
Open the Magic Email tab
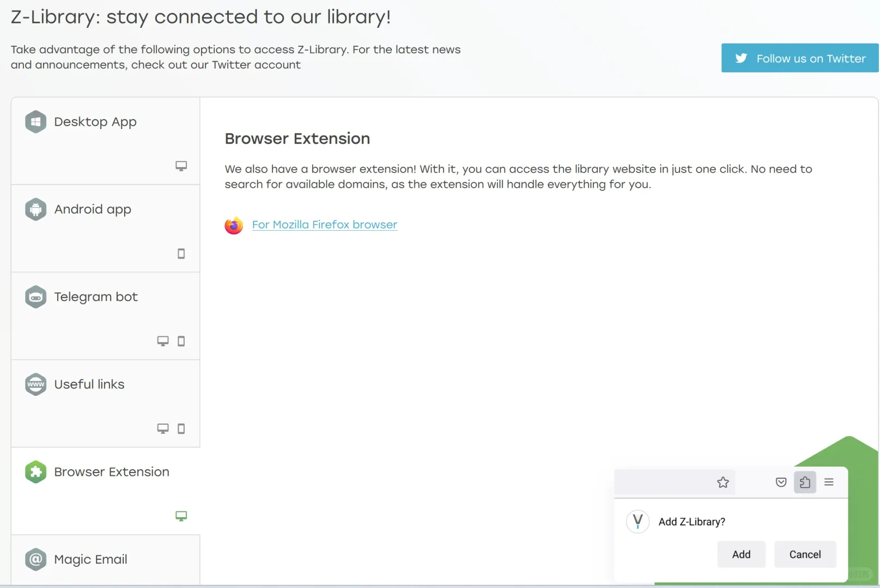[x=105, y=560]
